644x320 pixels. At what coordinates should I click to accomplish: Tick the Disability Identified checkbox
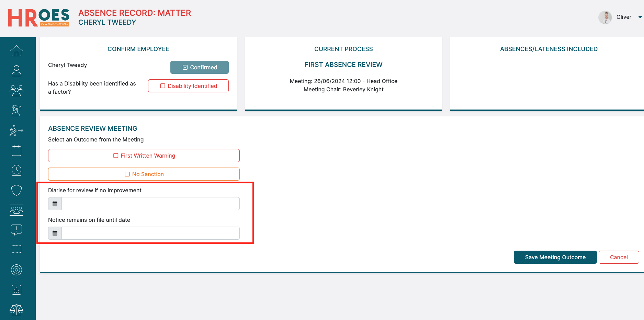pyautogui.click(x=188, y=86)
